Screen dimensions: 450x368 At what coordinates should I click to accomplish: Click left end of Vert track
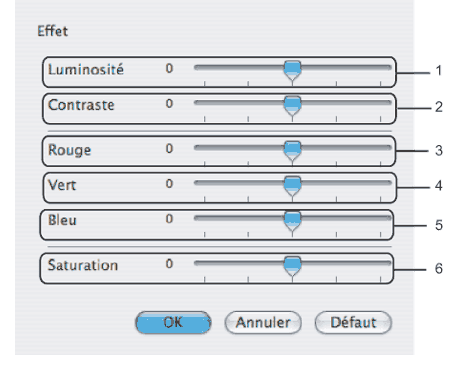[x=197, y=183]
